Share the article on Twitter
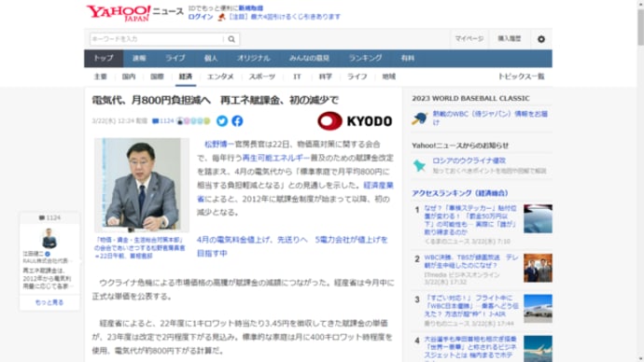Viewport: 644px width, 362px height. (222, 121)
